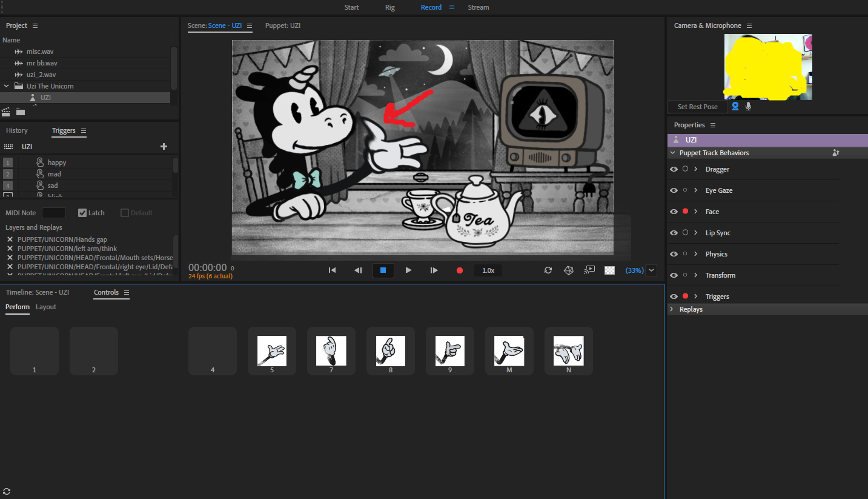
Task: Hide the Transform behavior eye
Action: point(674,275)
